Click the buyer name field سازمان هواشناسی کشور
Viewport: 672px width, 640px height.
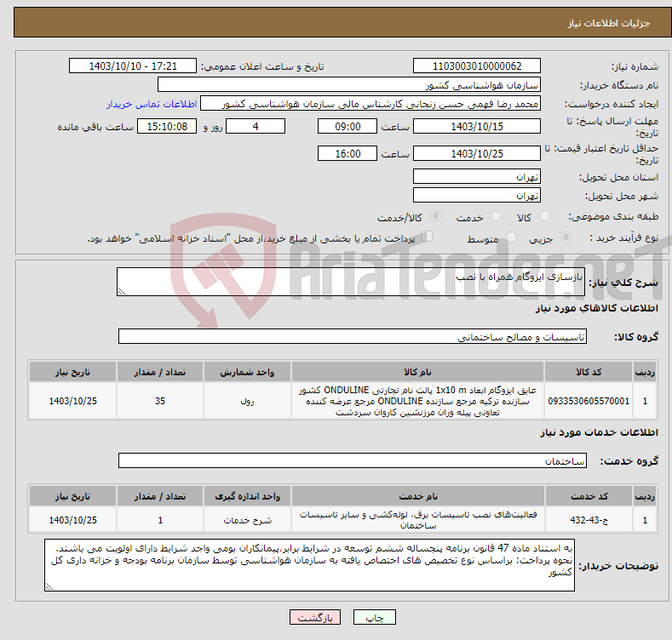[349, 85]
